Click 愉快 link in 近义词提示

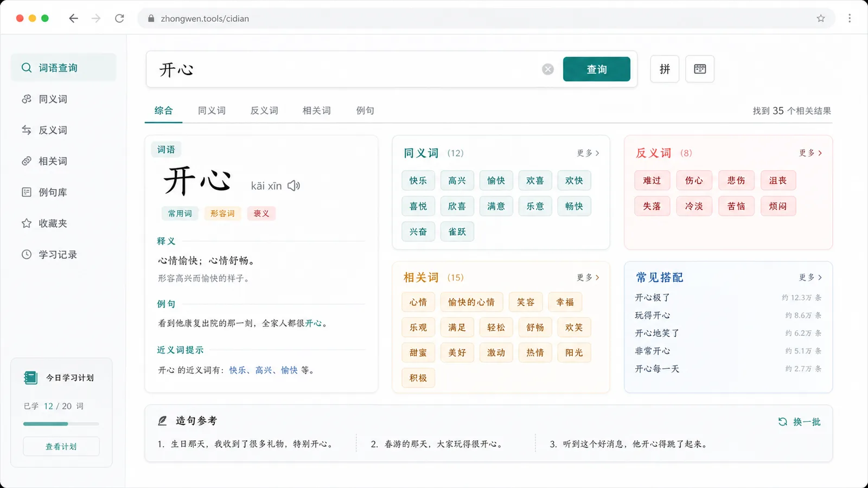[289, 370]
